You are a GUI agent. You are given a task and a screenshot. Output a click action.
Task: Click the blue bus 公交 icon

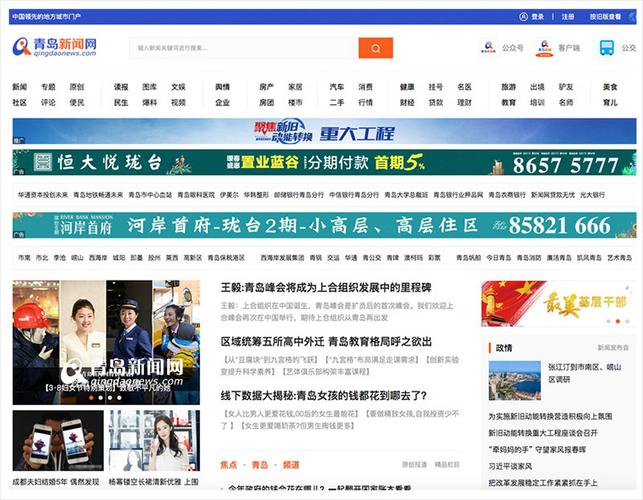[x=607, y=48]
